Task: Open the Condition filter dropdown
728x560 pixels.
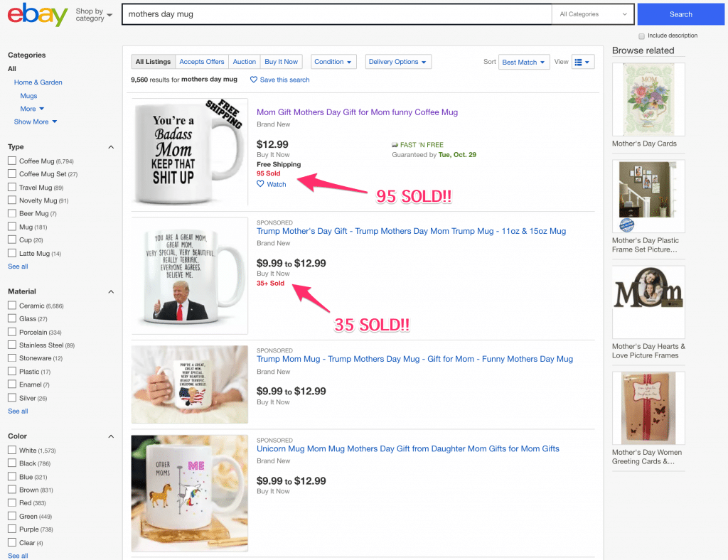Action: (x=333, y=61)
